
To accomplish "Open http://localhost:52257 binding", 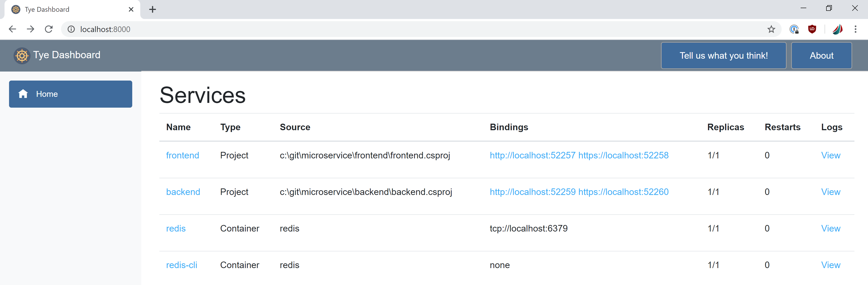I will [x=532, y=155].
